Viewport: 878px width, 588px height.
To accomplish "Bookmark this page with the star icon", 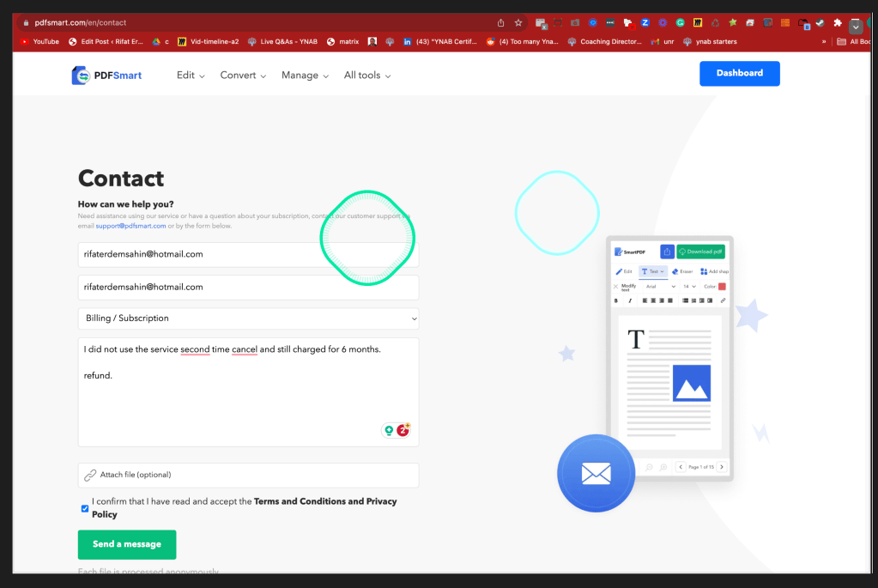I will (518, 23).
